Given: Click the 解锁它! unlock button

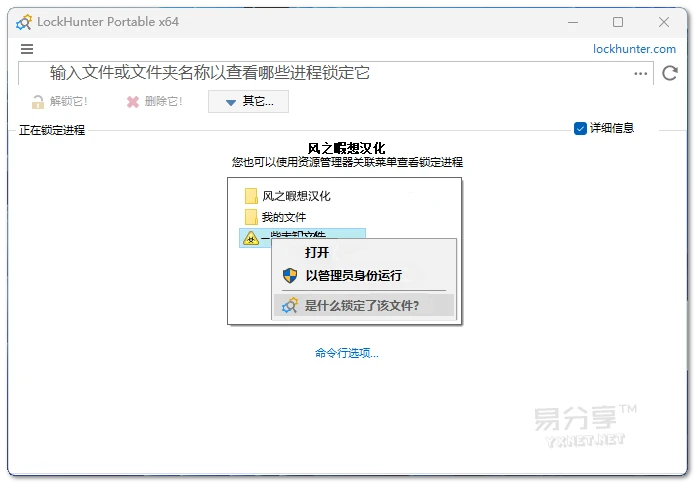Looking at the screenshot, I should (x=59, y=101).
